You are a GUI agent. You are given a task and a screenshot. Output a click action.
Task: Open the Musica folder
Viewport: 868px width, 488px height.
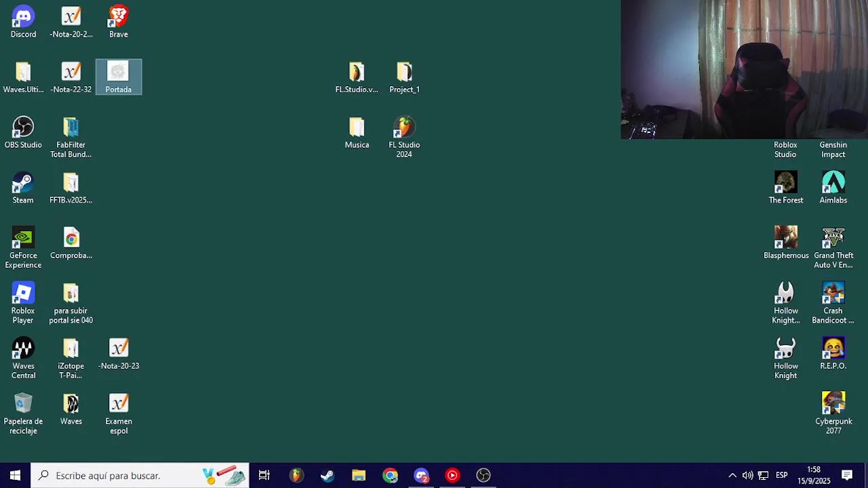pyautogui.click(x=357, y=132)
